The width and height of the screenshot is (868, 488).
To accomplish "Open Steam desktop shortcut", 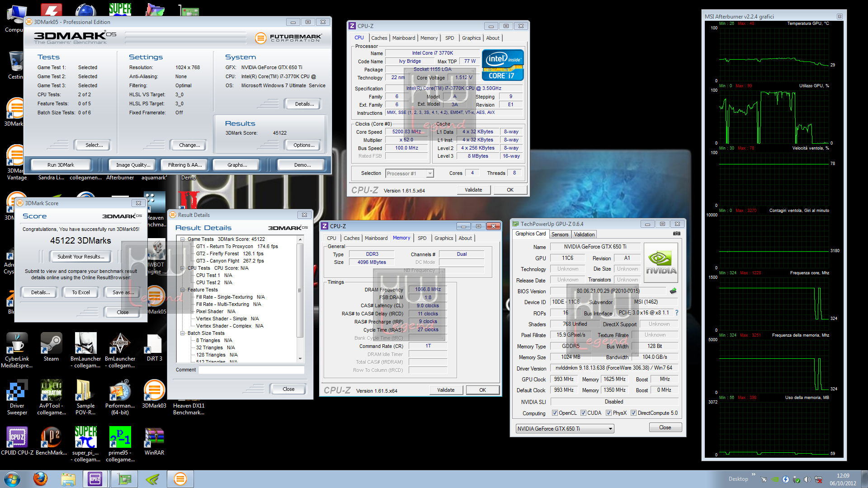I will pos(51,347).
